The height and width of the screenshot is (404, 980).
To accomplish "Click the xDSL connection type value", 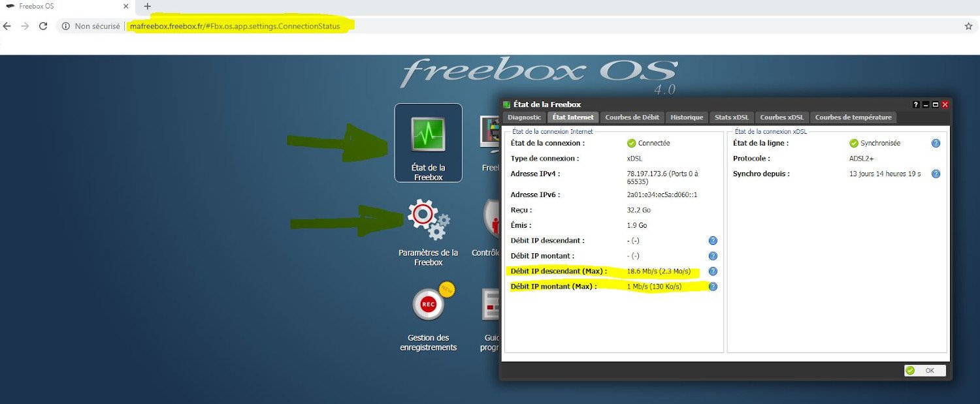I will point(634,159).
